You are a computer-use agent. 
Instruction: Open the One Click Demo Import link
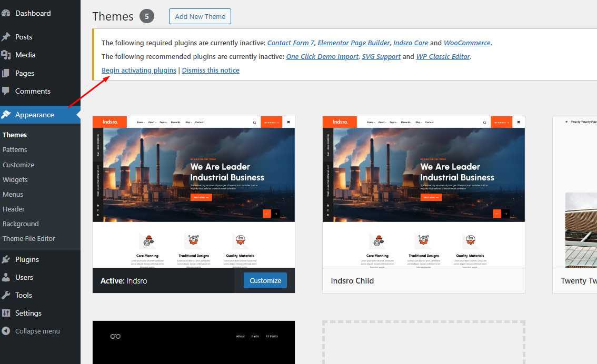(322, 57)
